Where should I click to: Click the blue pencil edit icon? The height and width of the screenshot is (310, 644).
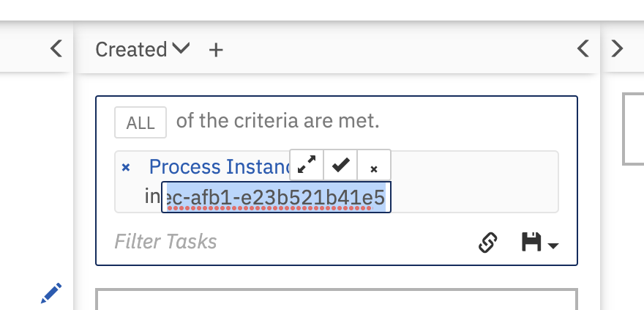50,292
